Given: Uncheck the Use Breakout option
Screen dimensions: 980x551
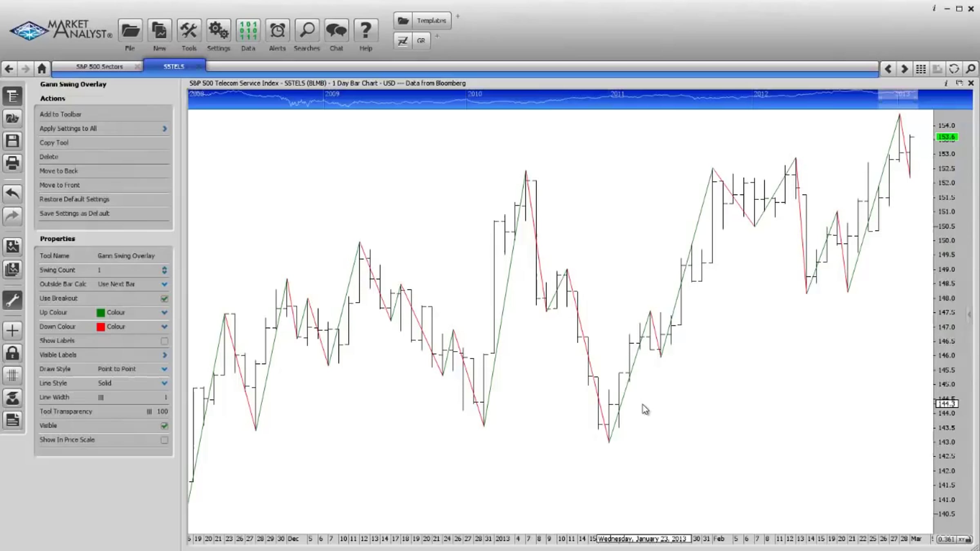Looking at the screenshot, I should 164,298.
